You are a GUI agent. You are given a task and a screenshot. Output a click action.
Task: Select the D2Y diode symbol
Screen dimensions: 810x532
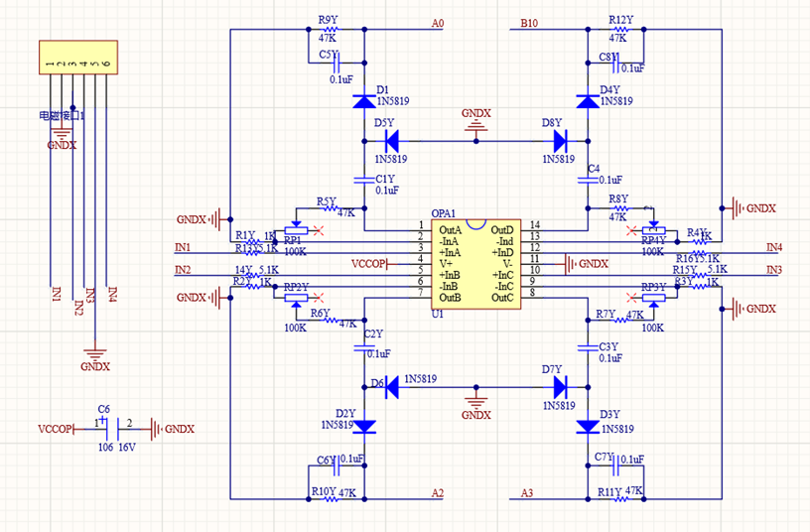[364, 426]
